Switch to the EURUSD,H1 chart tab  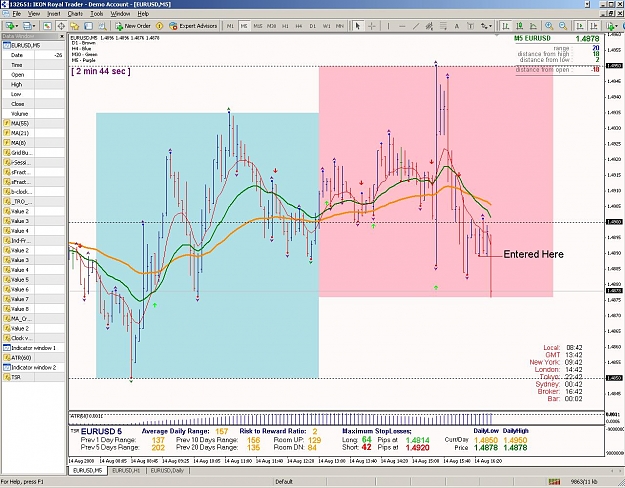pyautogui.click(x=126, y=471)
